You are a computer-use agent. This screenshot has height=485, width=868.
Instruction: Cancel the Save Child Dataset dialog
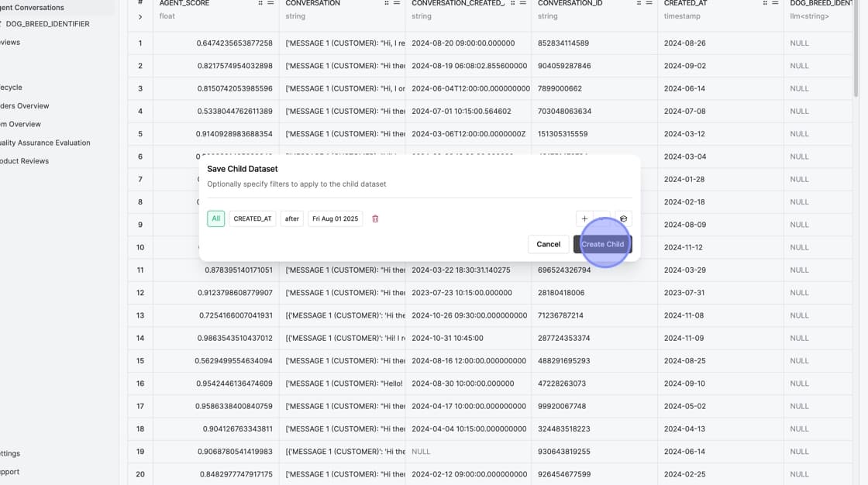548,244
